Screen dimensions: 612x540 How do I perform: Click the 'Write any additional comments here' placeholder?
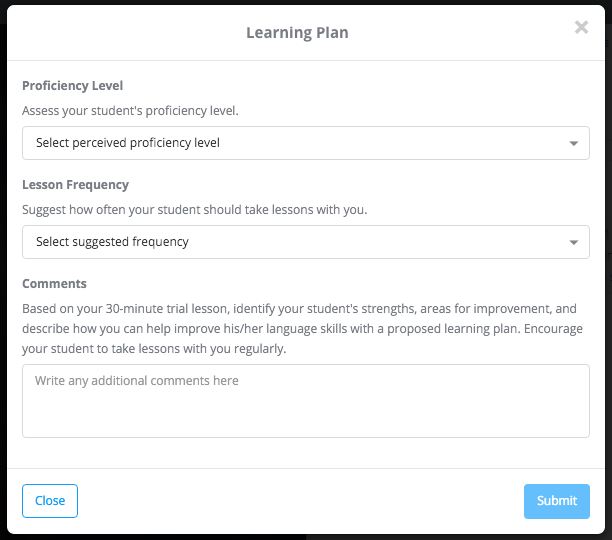tap(137, 380)
